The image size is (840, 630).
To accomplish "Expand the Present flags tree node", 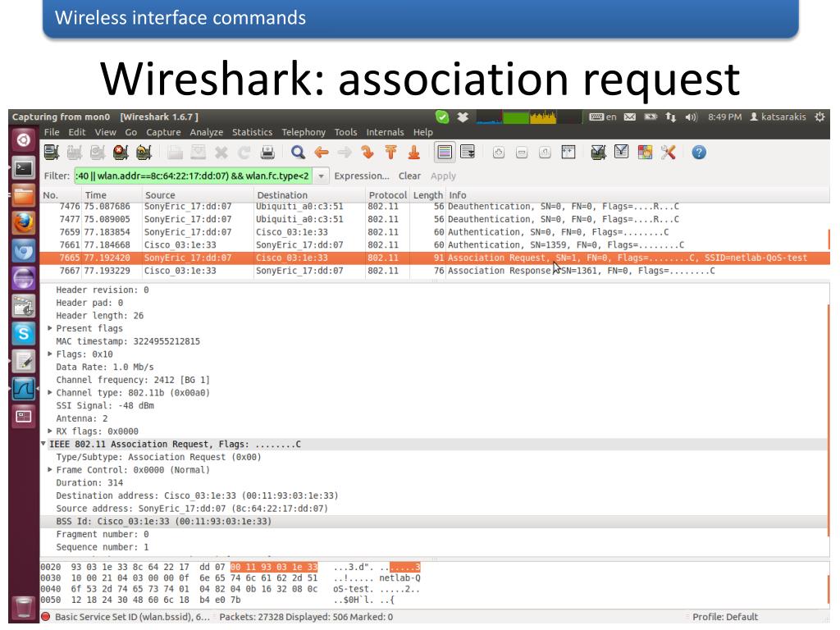I will coord(50,328).
